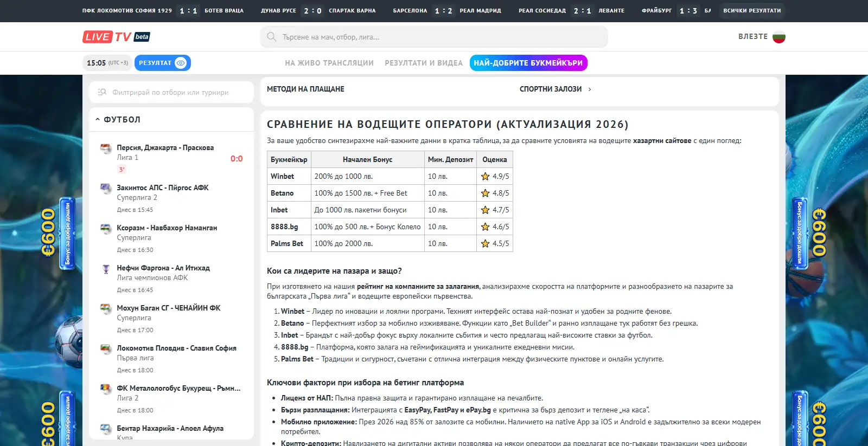
Task: Click league icon beside Мохун Баган match
Action: (x=106, y=308)
